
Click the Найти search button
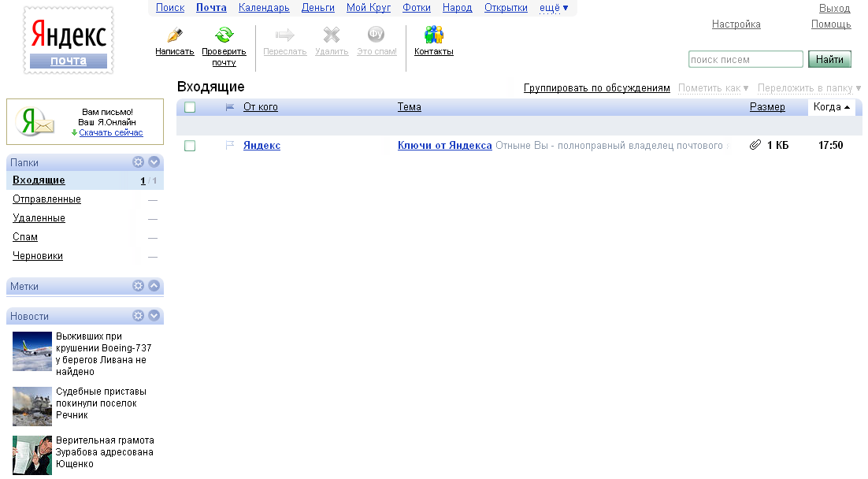click(829, 59)
